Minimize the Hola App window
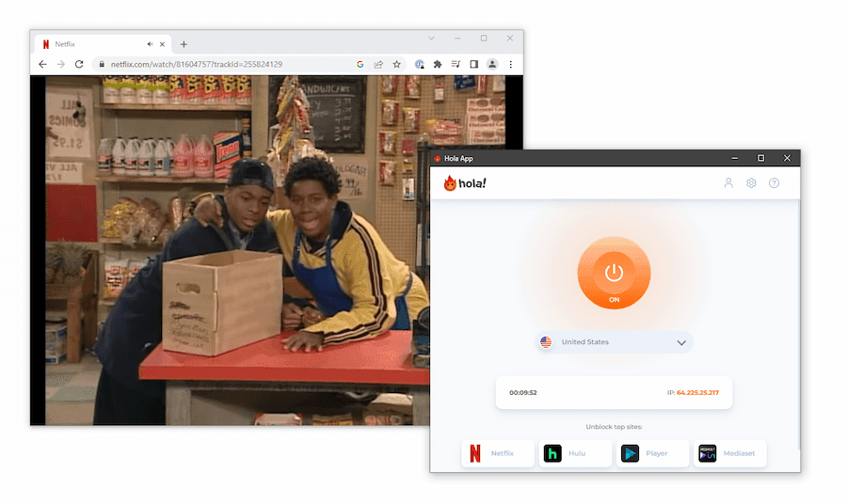Image resolution: width=847 pixels, height=504 pixels. (735, 158)
